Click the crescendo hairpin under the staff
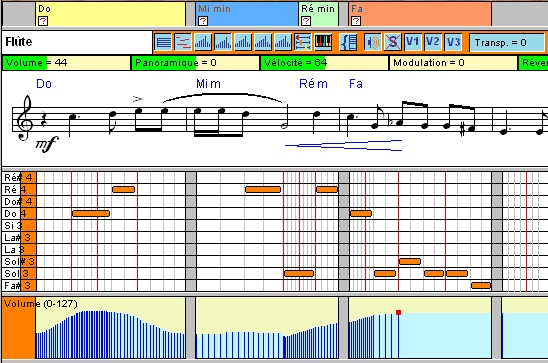 point(344,145)
